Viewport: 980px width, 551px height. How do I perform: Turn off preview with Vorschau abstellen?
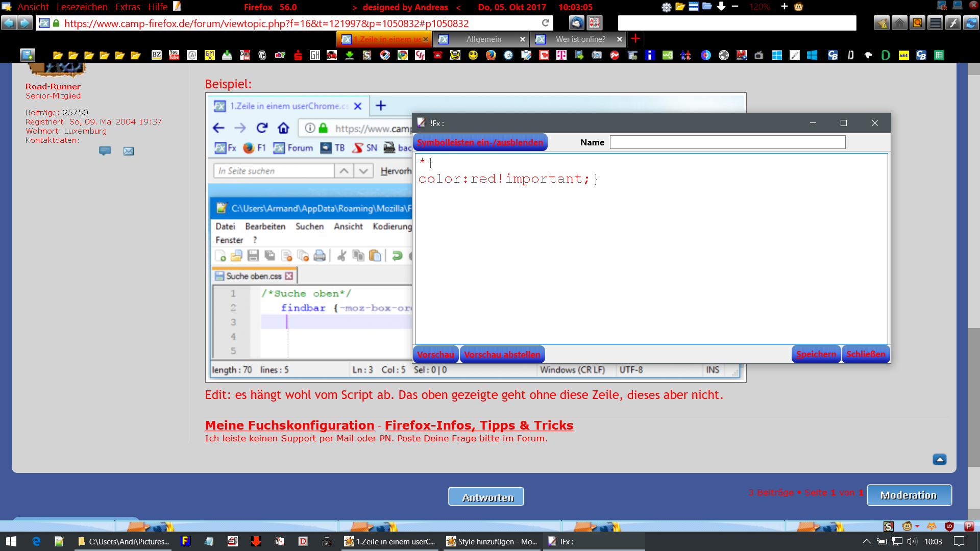coord(502,355)
